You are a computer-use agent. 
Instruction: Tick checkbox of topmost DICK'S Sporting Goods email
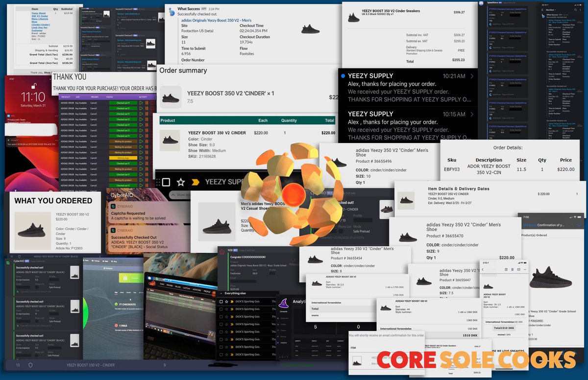(x=221, y=302)
